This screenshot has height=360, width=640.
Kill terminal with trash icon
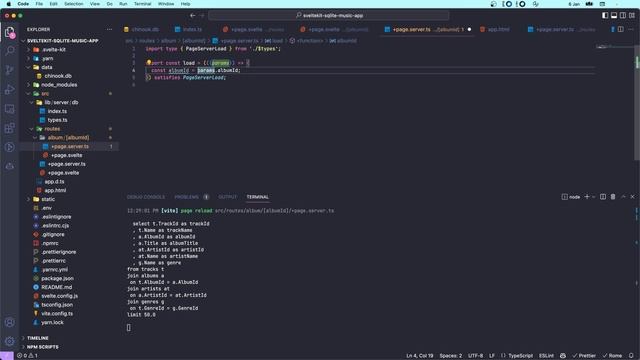(613, 197)
